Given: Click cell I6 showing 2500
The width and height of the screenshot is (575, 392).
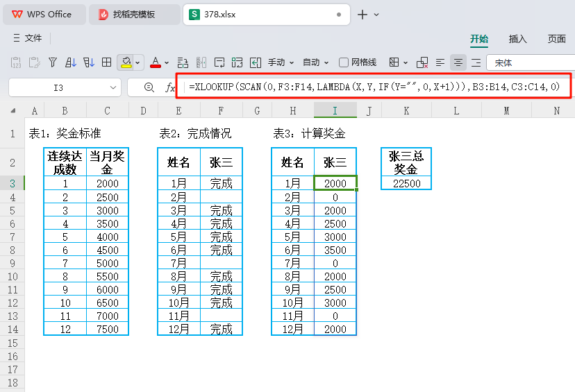Looking at the screenshot, I should tap(335, 223).
